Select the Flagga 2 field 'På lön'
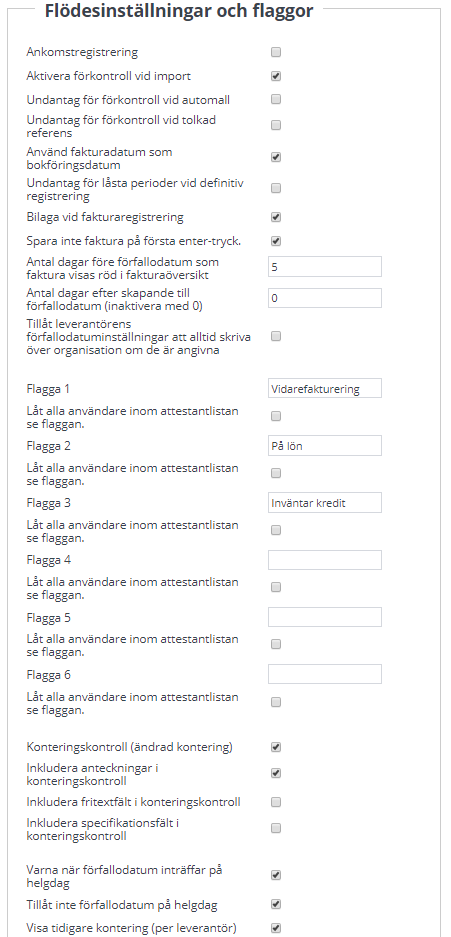The height and width of the screenshot is (937, 451). coord(325,446)
